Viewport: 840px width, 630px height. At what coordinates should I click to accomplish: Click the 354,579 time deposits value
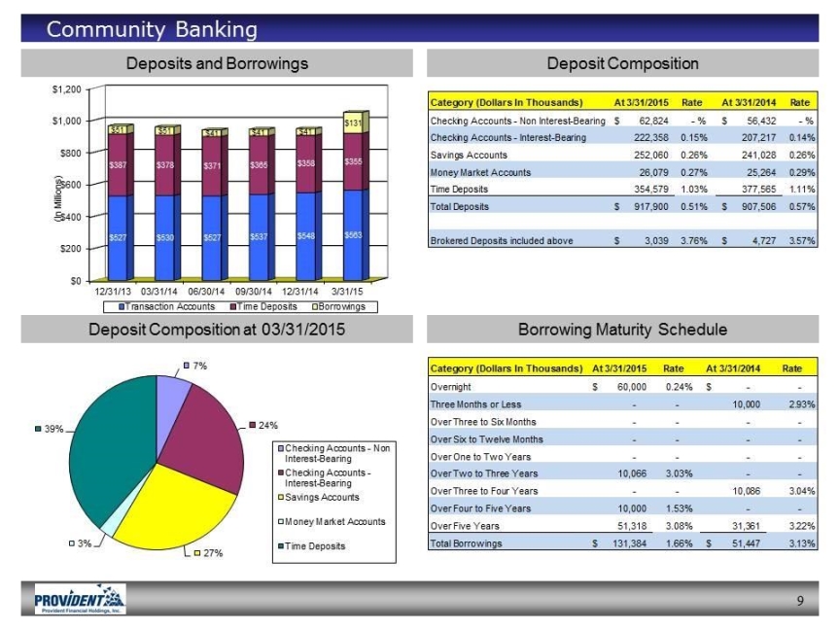[650, 190]
